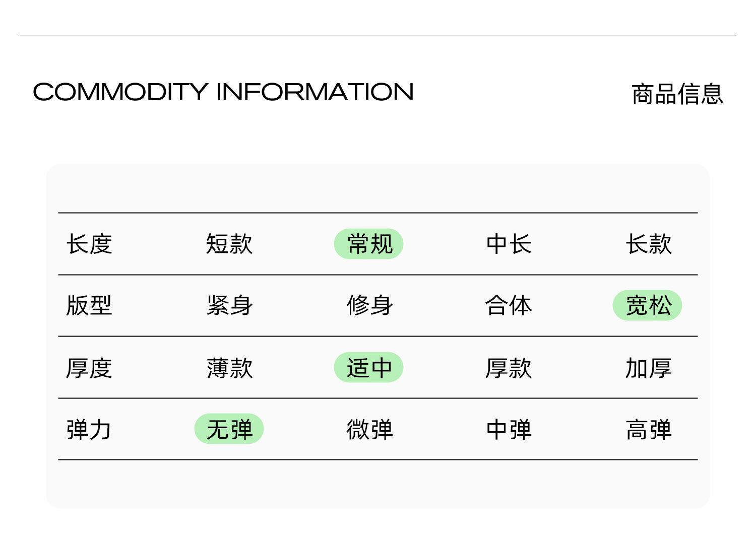Select the 微弹 elasticity option
Viewport: 756px width, 538px height.
tap(369, 430)
